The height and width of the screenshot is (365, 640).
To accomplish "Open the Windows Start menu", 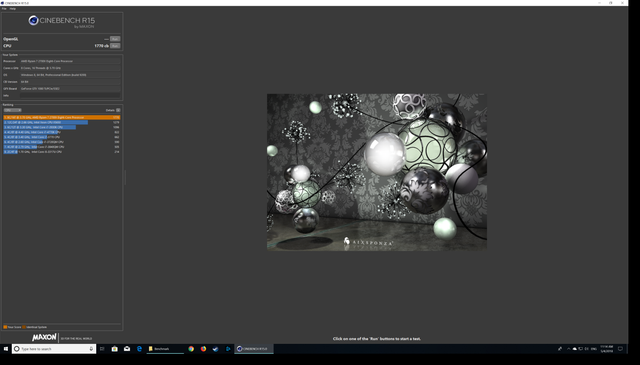I will coord(6,349).
